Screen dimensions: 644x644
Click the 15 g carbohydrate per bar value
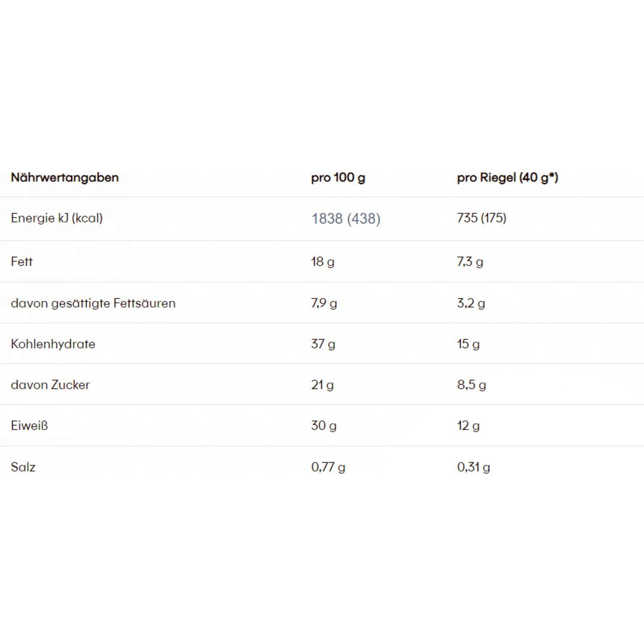coord(468,344)
